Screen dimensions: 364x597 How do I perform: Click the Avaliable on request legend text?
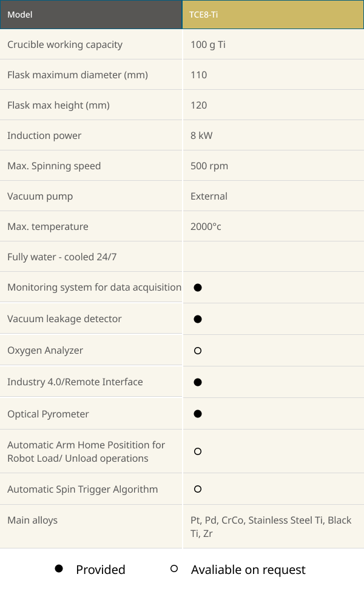click(x=248, y=570)
